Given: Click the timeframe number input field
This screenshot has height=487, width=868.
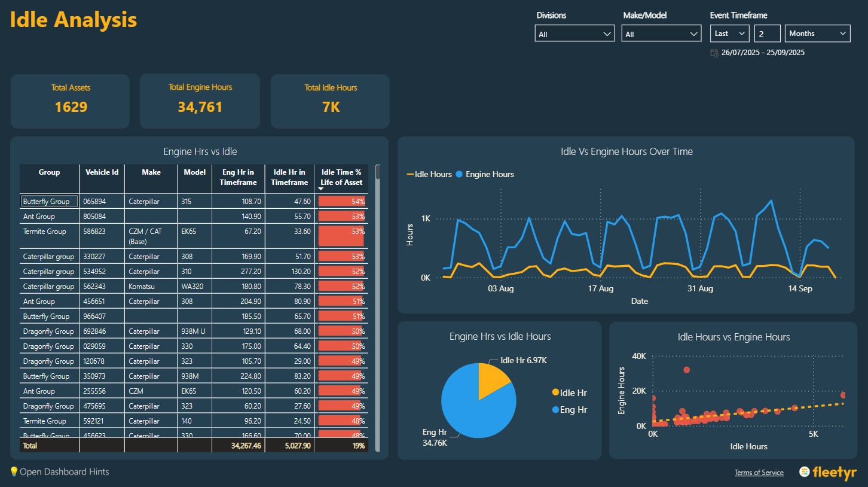Looking at the screenshot, I should coord(767,34).
